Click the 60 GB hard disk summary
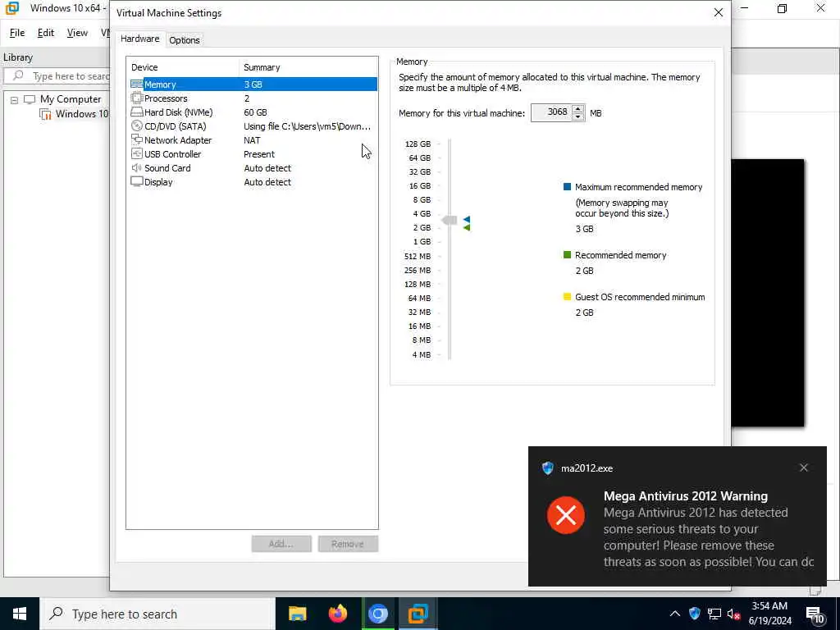 255,112
